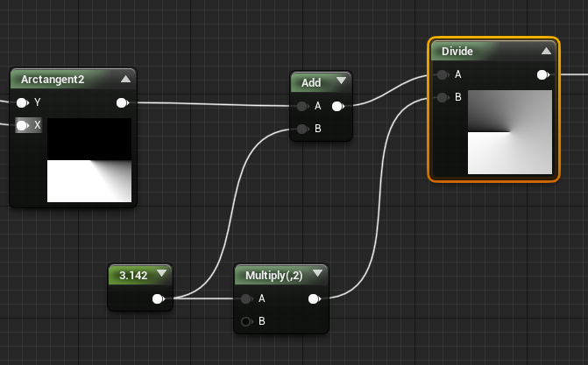Click the Divide node A input pin

coord(443,75)
